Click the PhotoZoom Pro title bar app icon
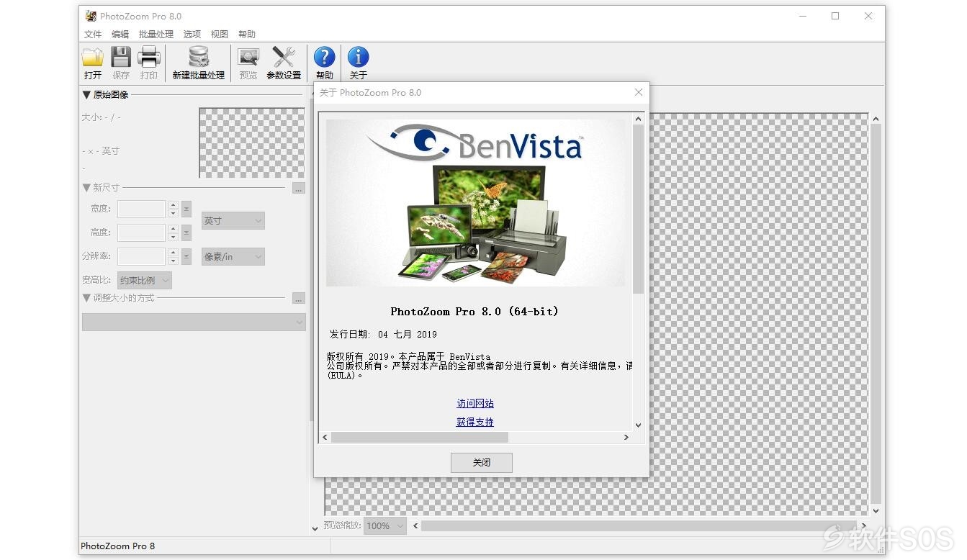Image resolution: width=967 pixels, height=560 pixels. [91, 16]
